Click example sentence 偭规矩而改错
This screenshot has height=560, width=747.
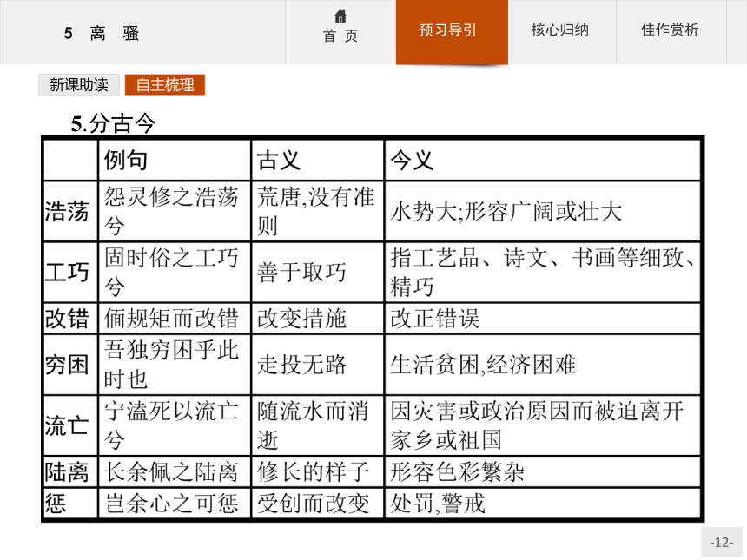tap(171, 318)
